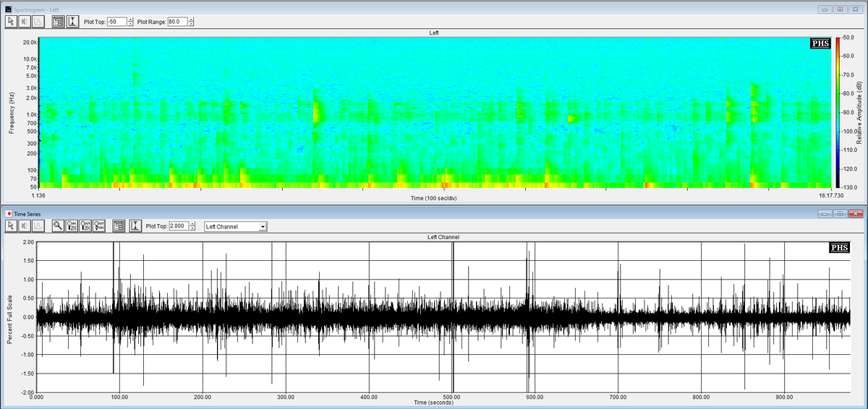The image size is (868, 409).
Task: Click the Zoom Out 2X icon
Action: pyautogui.click(x=86, y=226)
